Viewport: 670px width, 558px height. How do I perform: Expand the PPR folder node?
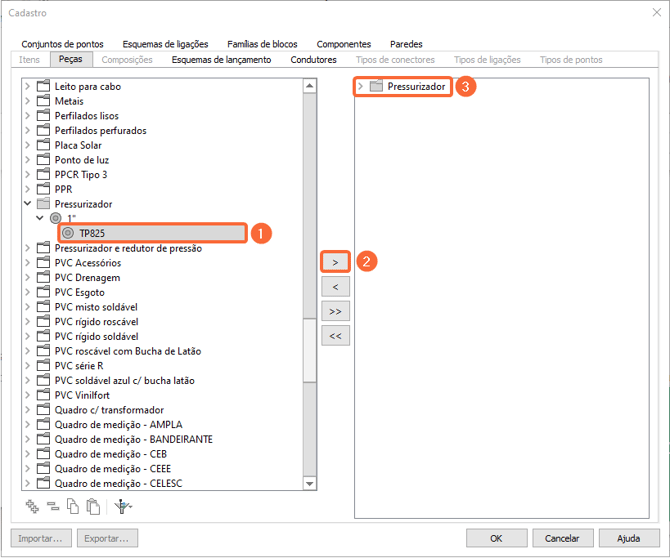pos(28,189)
